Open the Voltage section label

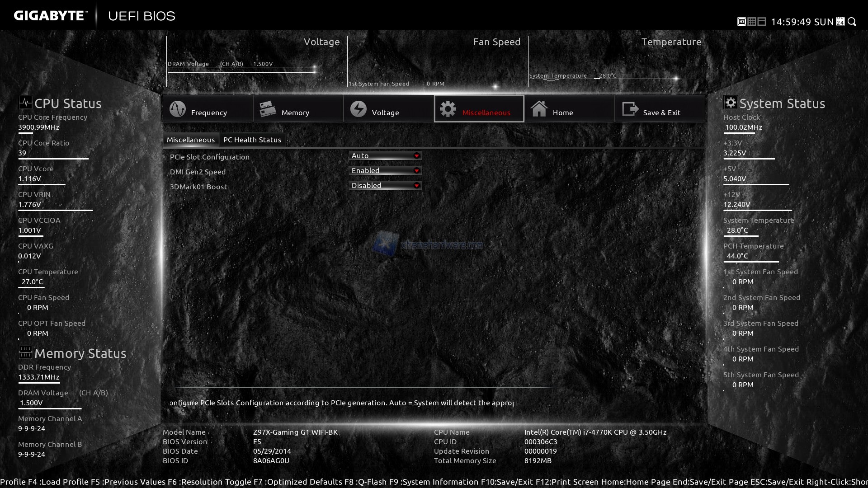pos(385,113)
